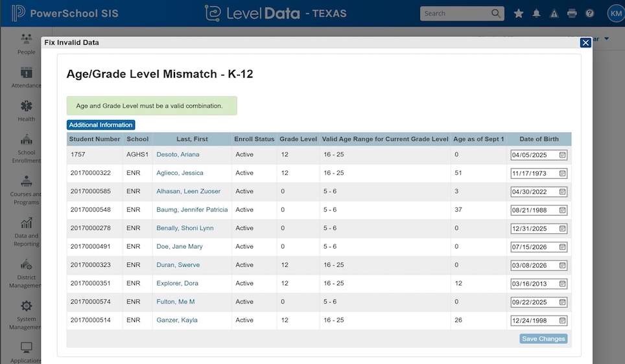
Task: Open District Management sidebar section
Action: coord(25,273)
